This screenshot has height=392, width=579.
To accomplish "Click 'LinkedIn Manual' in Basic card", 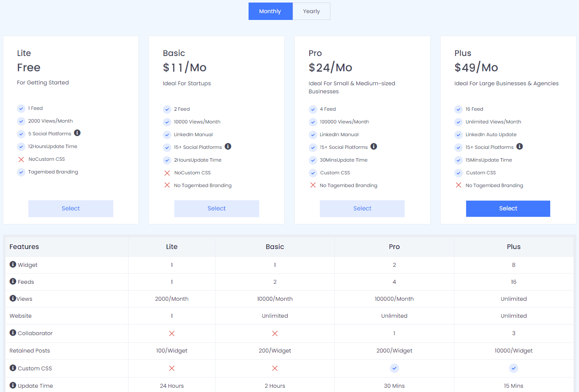I will 193,134.
